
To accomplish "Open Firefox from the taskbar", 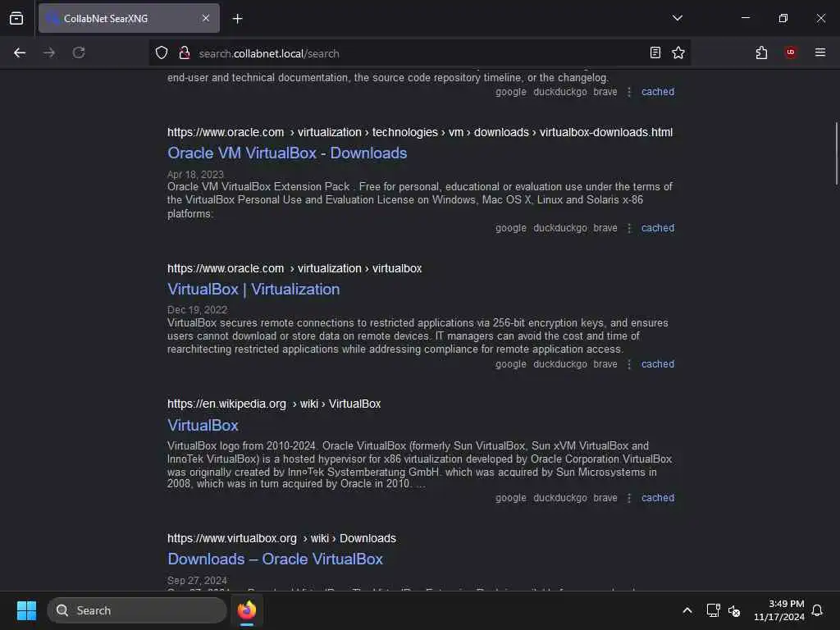I will (x=247, y=610).
